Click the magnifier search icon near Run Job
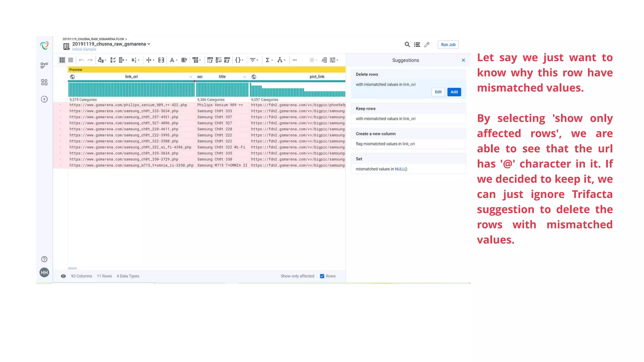This screenshot has height=362, width=644. click(407, 45)
